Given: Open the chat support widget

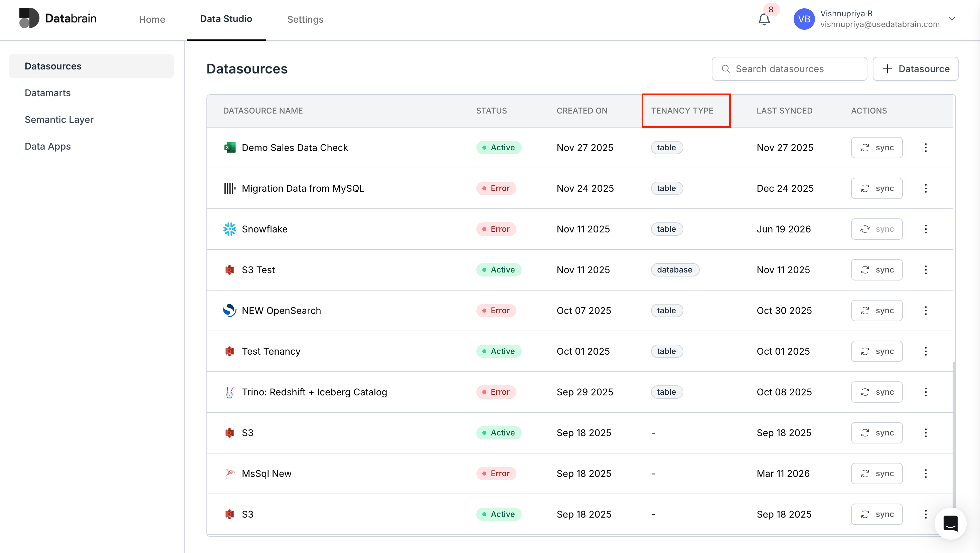Looking at the screenshot, I should tap(950, 523).
